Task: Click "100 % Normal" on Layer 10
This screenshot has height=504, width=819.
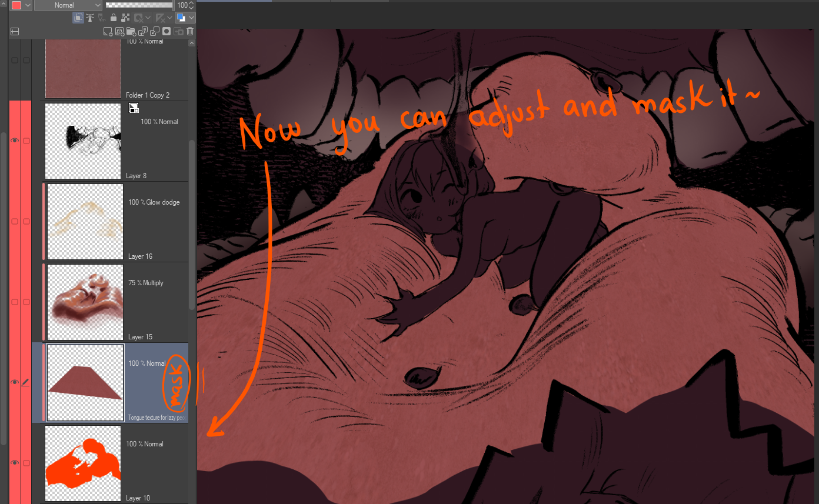Action: point(145,444)
